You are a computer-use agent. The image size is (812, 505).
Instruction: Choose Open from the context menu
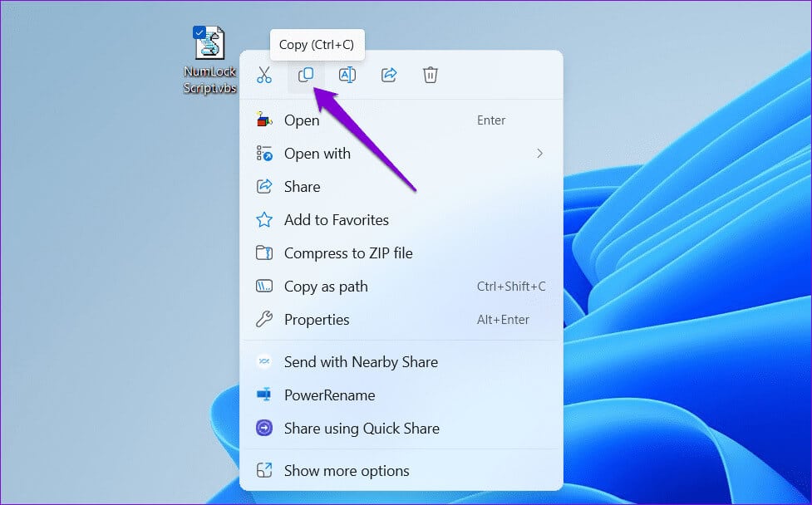401,120
